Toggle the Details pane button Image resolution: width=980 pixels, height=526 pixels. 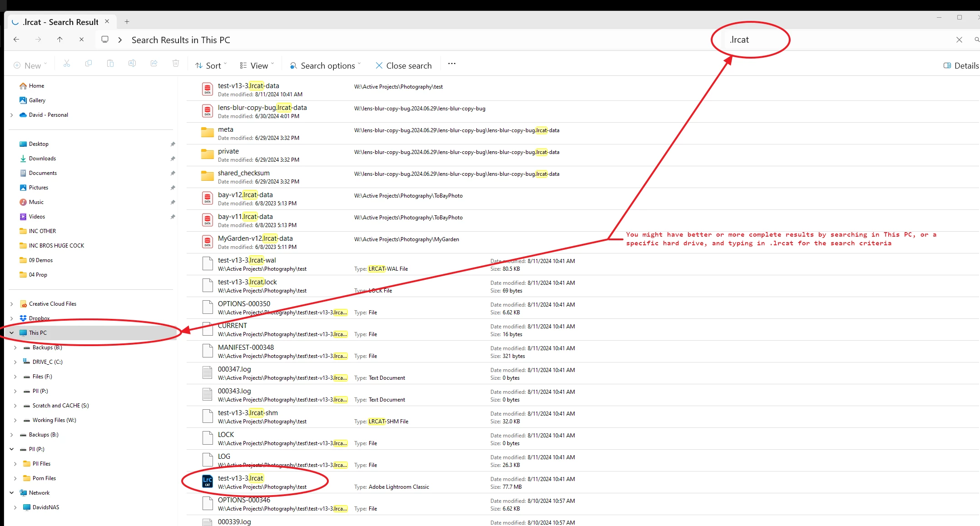coord(961,65)
